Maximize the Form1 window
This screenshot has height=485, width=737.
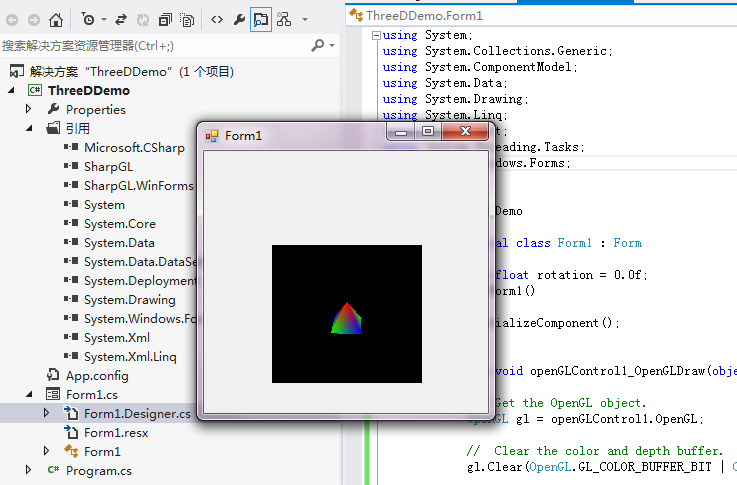[x=428, y=132]
